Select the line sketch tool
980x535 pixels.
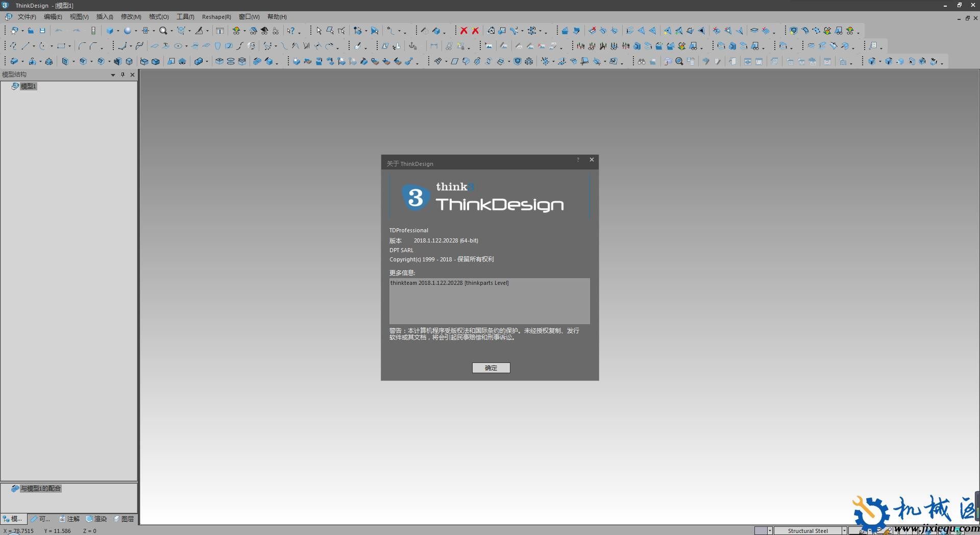pos(27,46)
